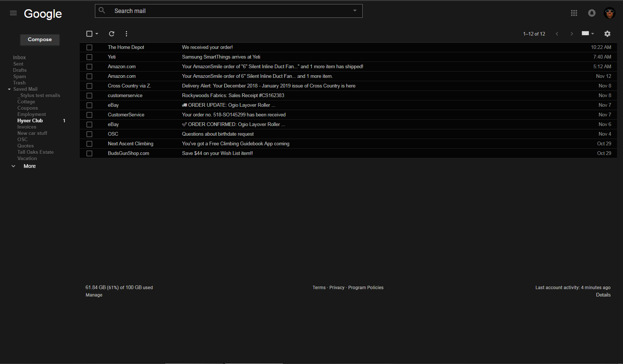Open the Sent folder
623x364 pixels.
click(18, 64)
